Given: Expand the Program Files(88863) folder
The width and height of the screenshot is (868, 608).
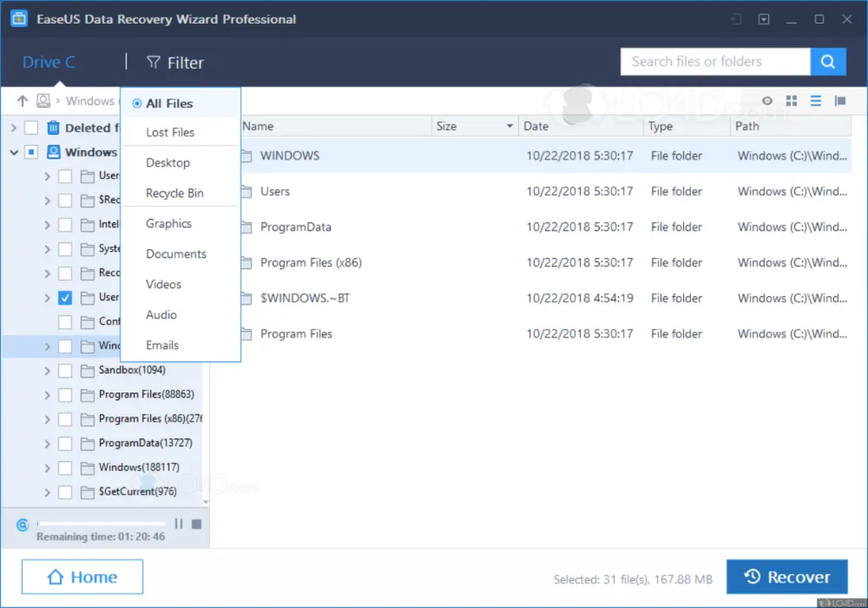Looking at the screenshot, I should [x=47, y=395].
